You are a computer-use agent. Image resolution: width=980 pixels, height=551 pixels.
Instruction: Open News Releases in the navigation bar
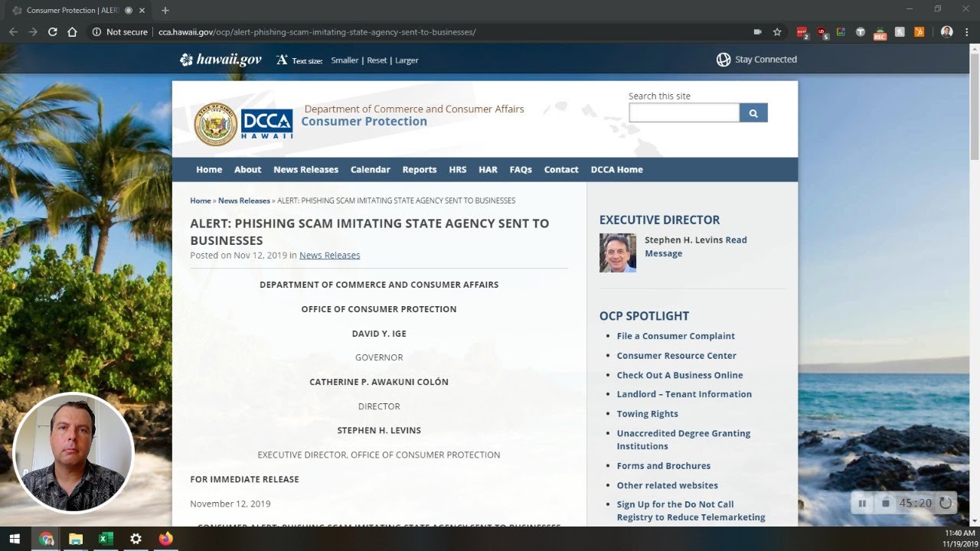click(x=305, y=170)
